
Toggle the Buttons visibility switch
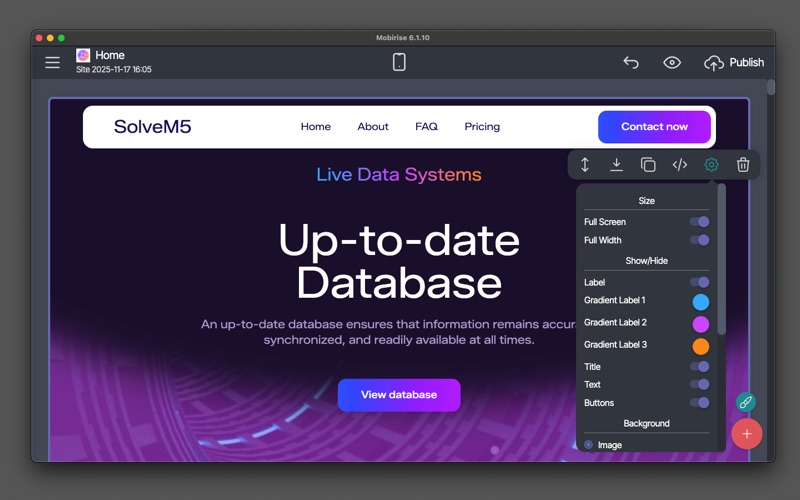tap(699, 403)
